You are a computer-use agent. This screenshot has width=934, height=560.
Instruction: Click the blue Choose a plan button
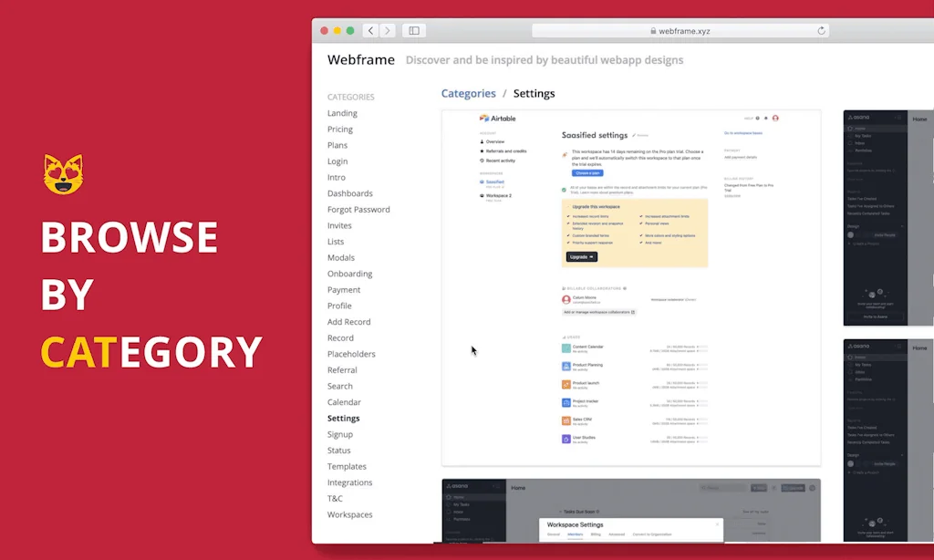(587, 172)
